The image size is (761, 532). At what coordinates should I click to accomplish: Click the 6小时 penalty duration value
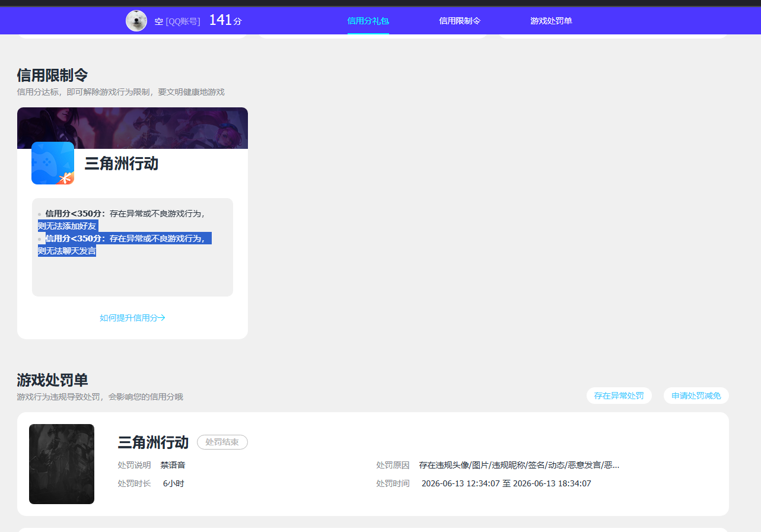tap(174, 483)
